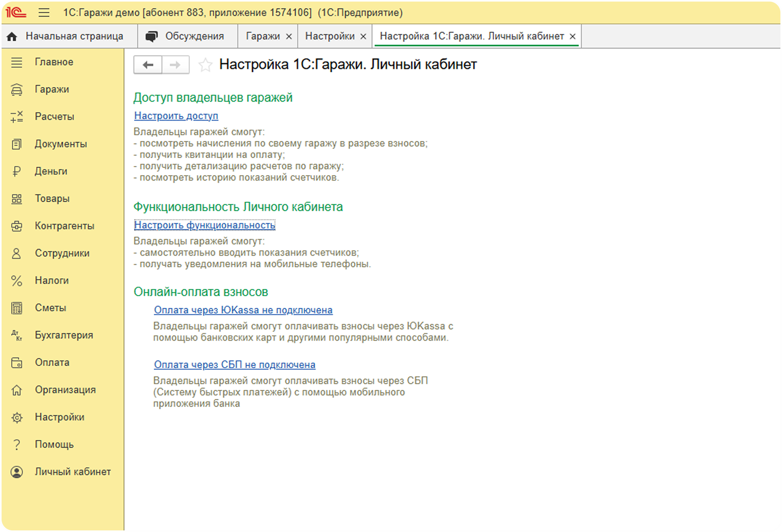This screenshot has width=782, height=532.
Task: Click the forward arrow navigation button
Action: (175, 65)
